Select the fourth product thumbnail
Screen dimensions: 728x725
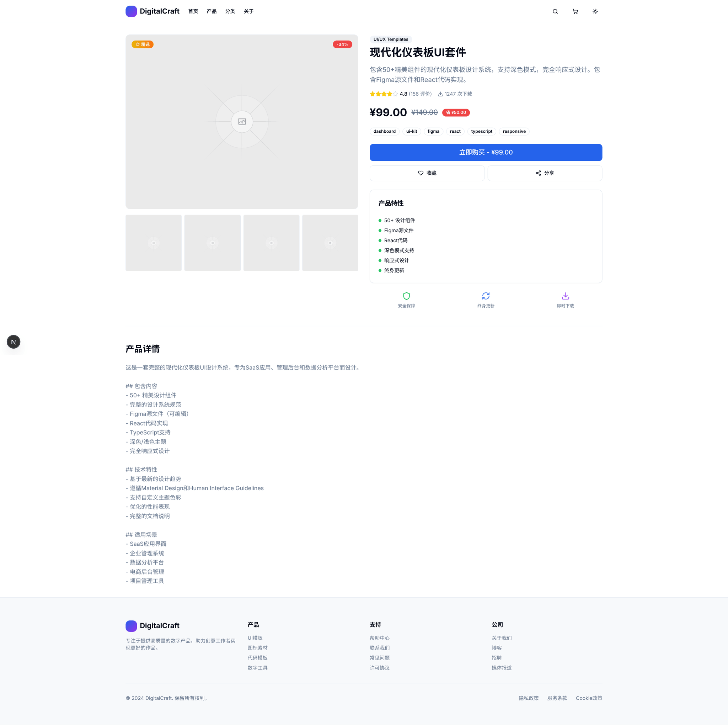coord(330,243)
